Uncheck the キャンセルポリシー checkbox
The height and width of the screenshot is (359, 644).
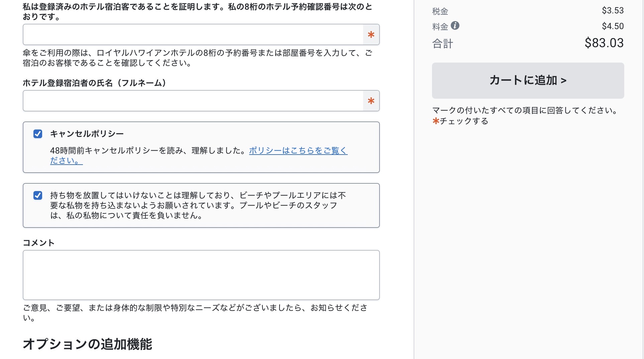click(x=38, y=133)
